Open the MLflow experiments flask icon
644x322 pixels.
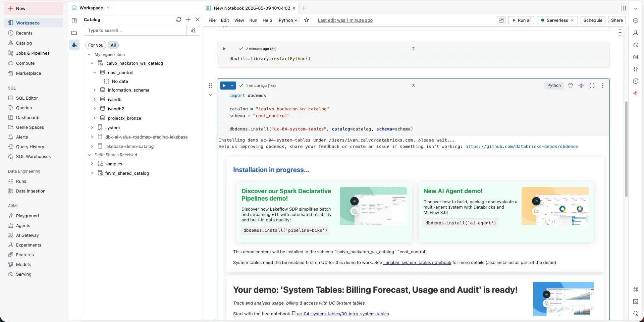click(636, 33)
